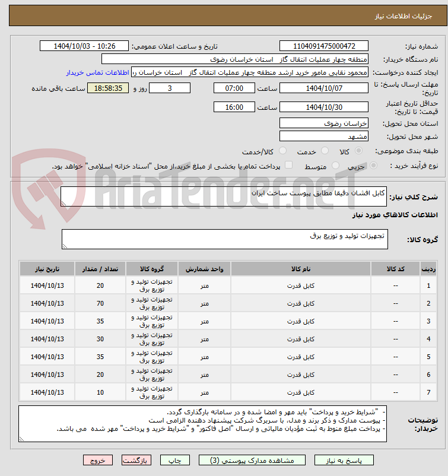
Task: Open مشاهده مدارک پیوستی (3) attachments
Action: click(252, 460)
